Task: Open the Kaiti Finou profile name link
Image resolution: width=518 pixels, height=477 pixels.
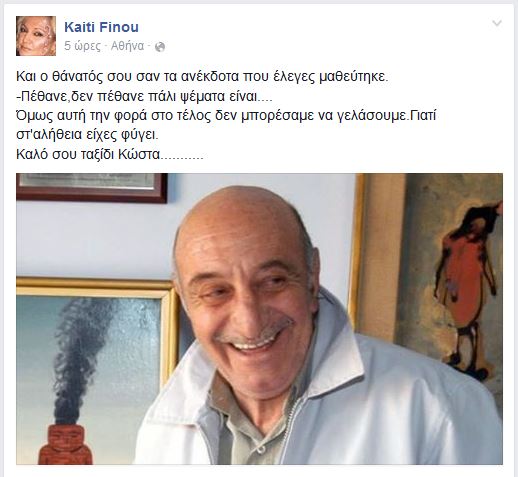Action: tap(101, 27)
